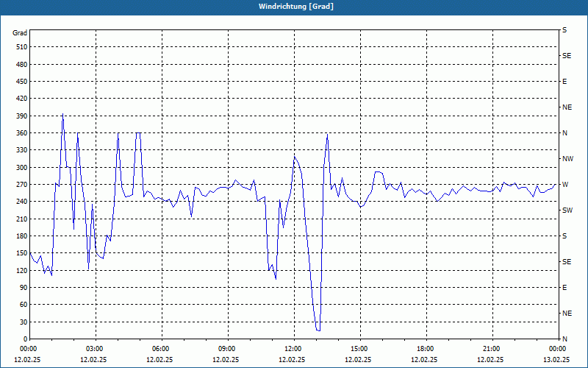Click the 210 degree axis label
Image resolution: width=588 pixels, height=368 pixels.
click(x=22, y=219)
